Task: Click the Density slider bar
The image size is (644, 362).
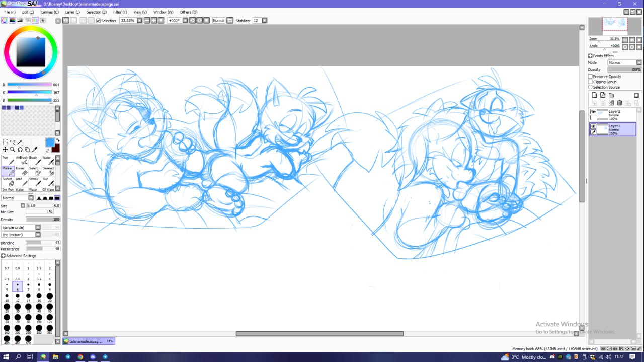Action: [x=43, y=220]
